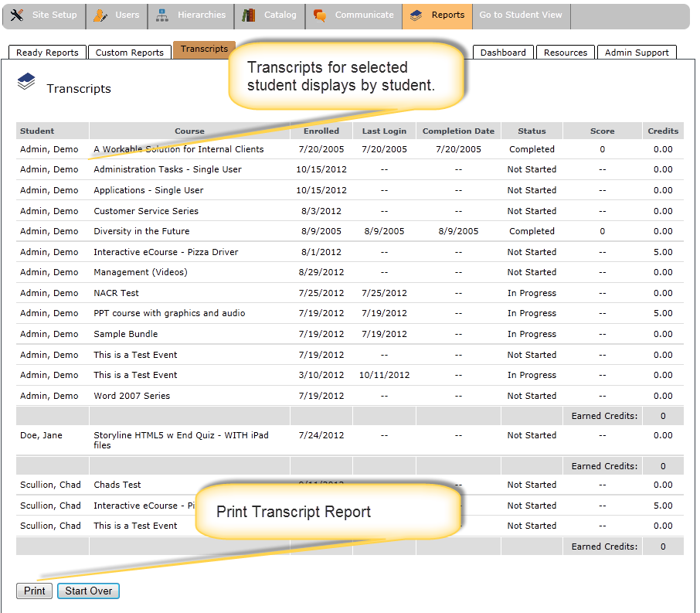Viewport: 700px width, 613px height.
Task: Click the Site Setup tools icon
Action: pyautogui.click(x=17, y=15)
